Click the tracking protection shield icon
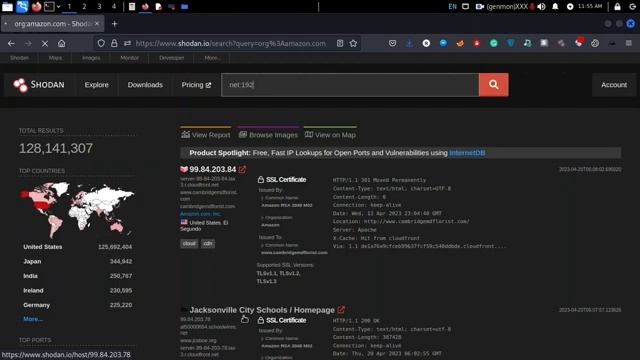Screen dimensions: 640x360 click(101, 43)
